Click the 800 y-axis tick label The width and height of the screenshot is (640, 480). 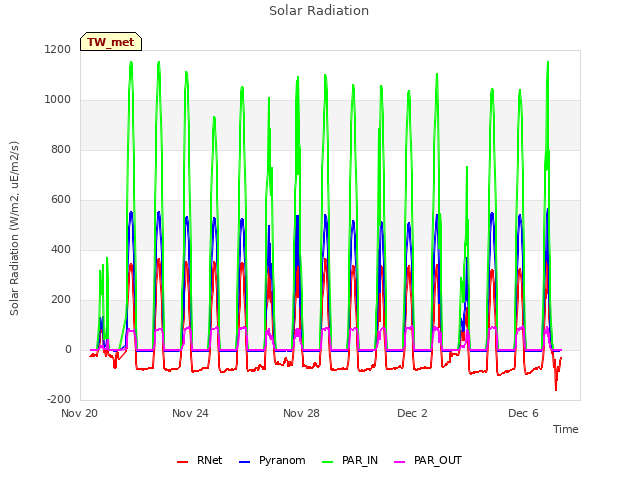[61, 149]
